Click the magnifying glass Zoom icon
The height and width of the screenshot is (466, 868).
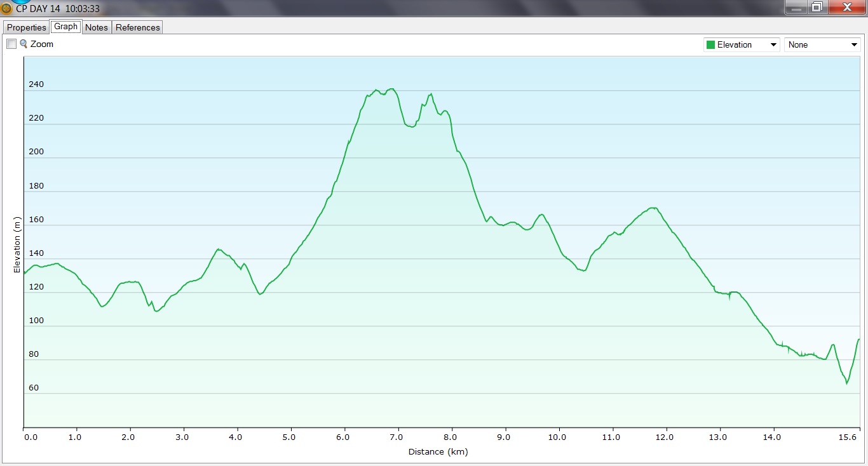[24, 44]
